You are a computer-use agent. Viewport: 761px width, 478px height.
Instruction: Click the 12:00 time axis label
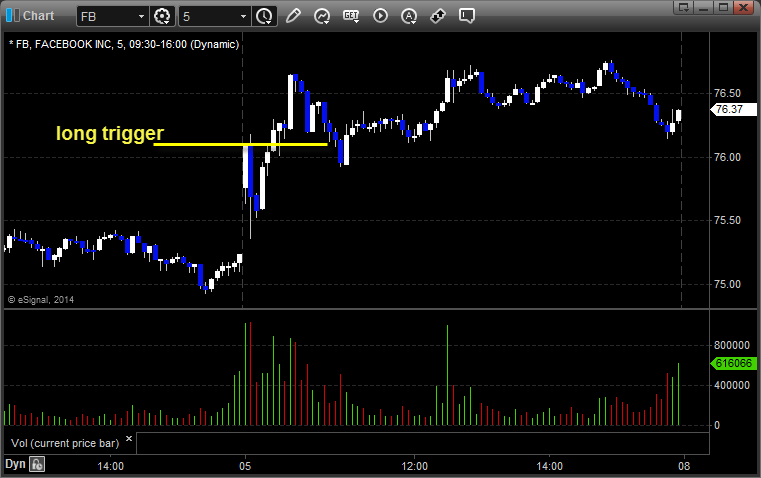click(415, 466)
